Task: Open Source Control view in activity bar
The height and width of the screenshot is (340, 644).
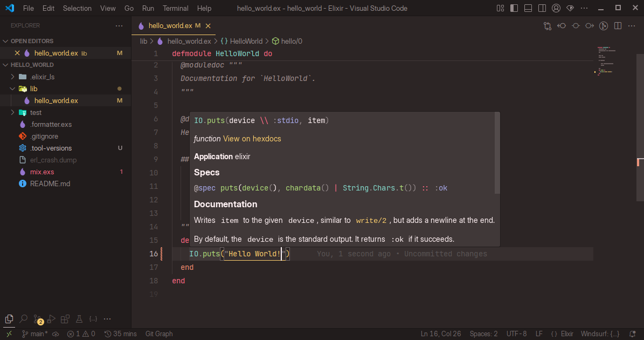Action: click(x=37, y=318)
